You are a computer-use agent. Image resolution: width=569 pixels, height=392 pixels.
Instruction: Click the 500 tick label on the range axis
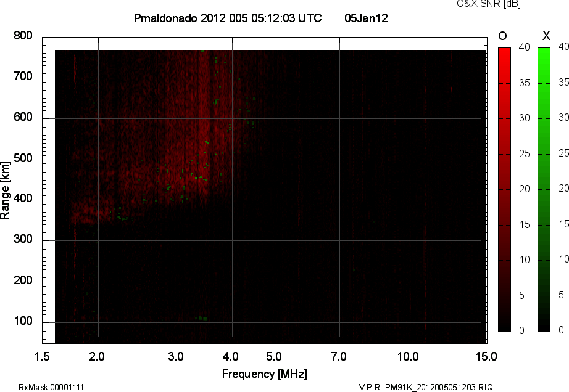23,158
